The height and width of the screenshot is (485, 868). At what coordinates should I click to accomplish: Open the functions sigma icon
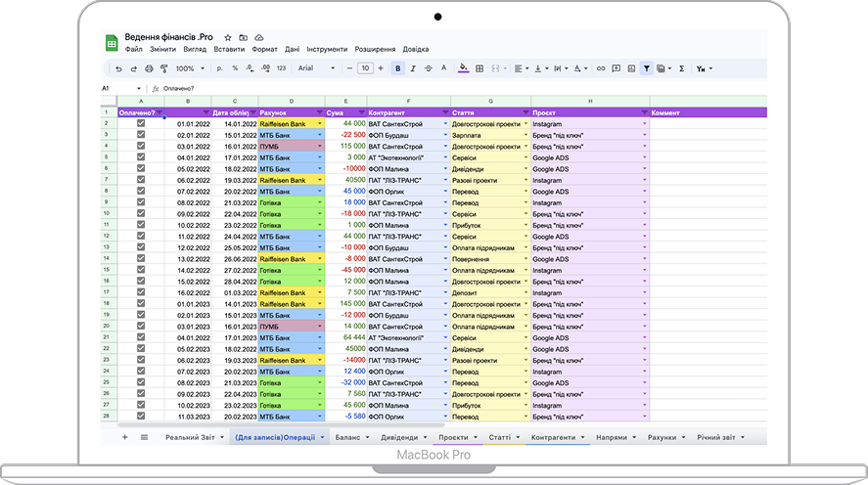pos(681,68)
